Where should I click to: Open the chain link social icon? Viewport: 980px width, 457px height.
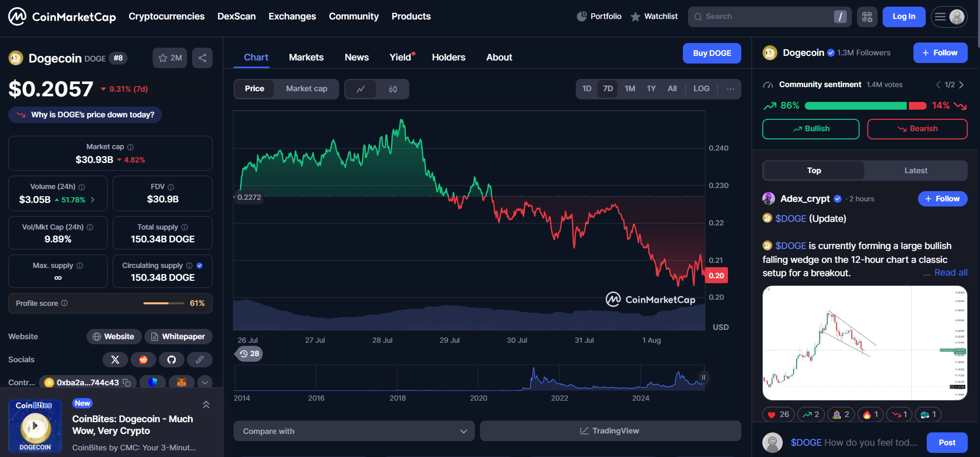[200, 360]
